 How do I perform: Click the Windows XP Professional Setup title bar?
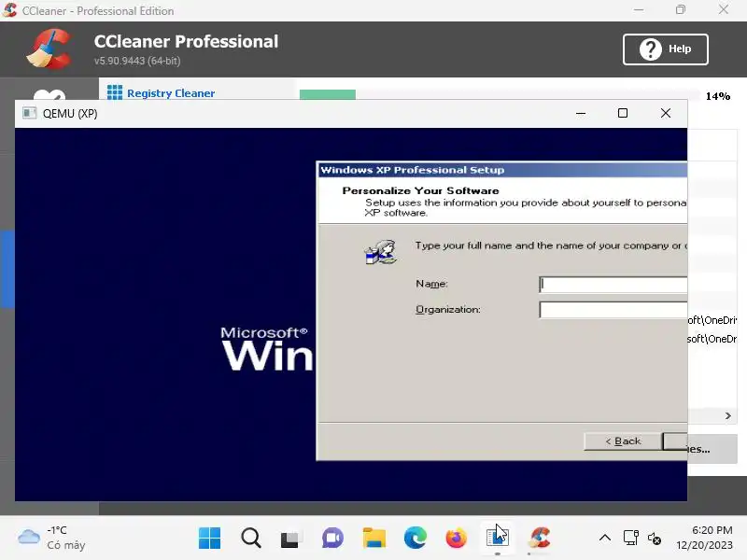coord(502,170)
